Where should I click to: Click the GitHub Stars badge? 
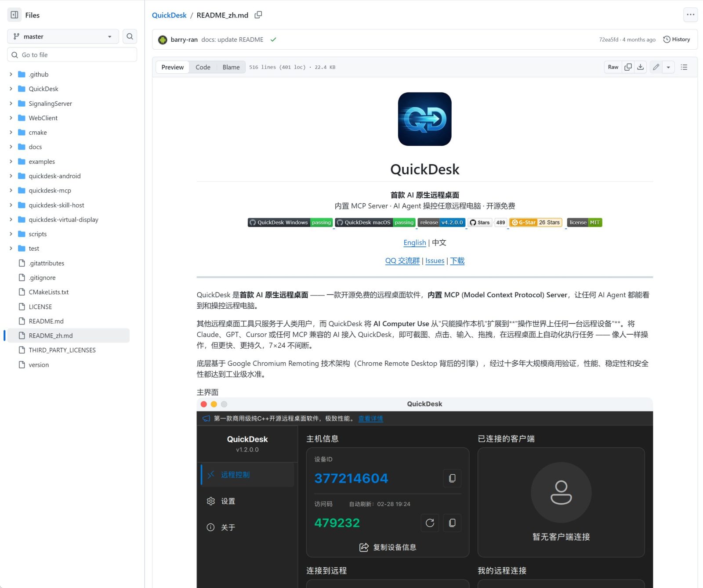click(x=487, y=223)
